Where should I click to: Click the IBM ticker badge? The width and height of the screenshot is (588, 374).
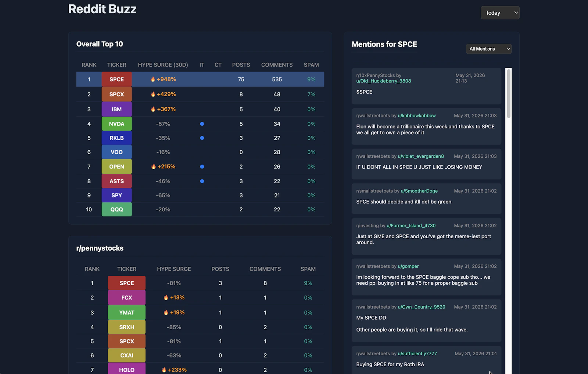(116, 109)
